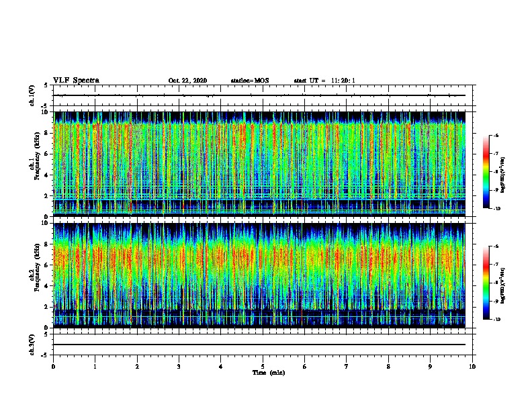This screenshot has height=411, width=532.
Task: Click time-axis tick label "9"
Action: point(430,367)
